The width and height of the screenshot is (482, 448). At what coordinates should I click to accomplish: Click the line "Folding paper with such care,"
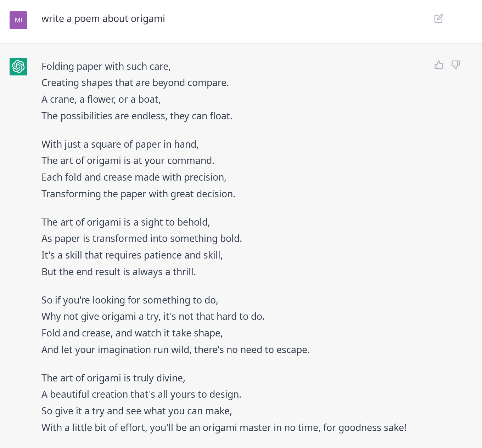coord(106,67)
